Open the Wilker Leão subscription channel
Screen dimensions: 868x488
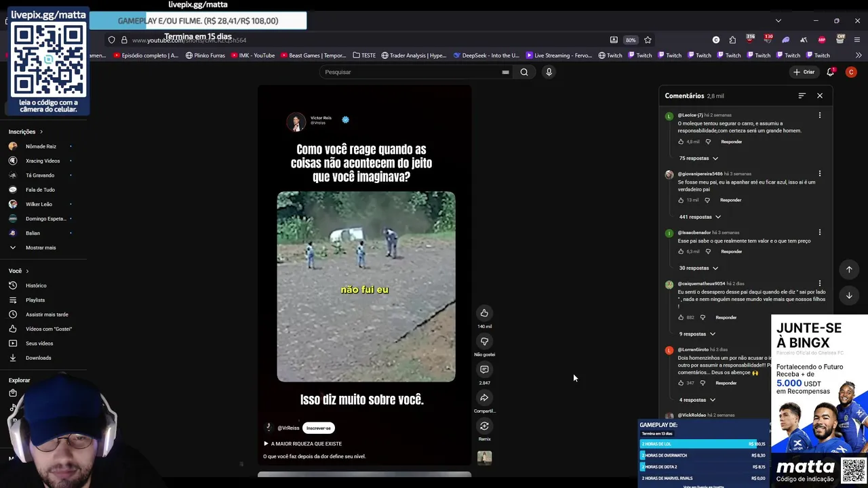coord(39,204)
